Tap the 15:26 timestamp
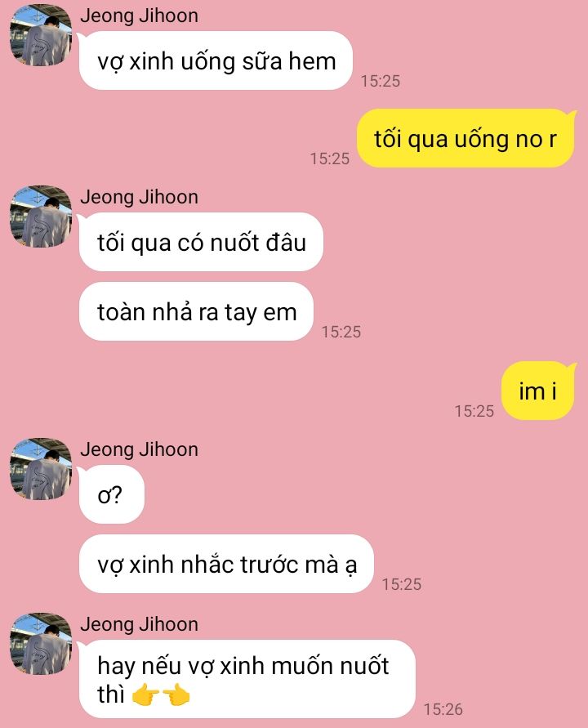 443,709
